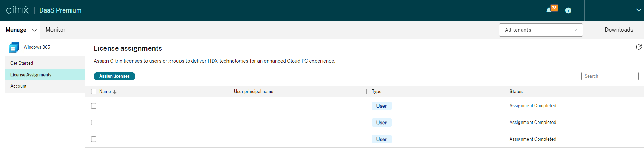Open Downloads
The image size is (644, 165).
click(619, 30)
